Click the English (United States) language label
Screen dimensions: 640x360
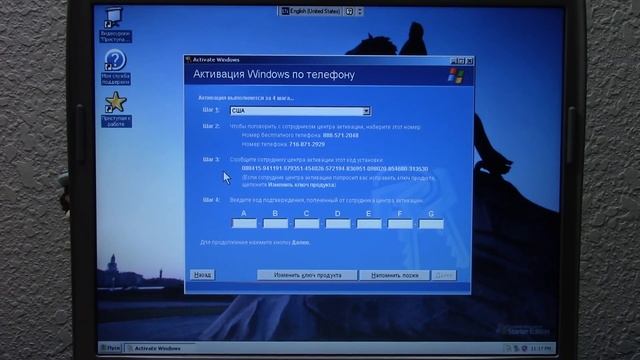315,11
